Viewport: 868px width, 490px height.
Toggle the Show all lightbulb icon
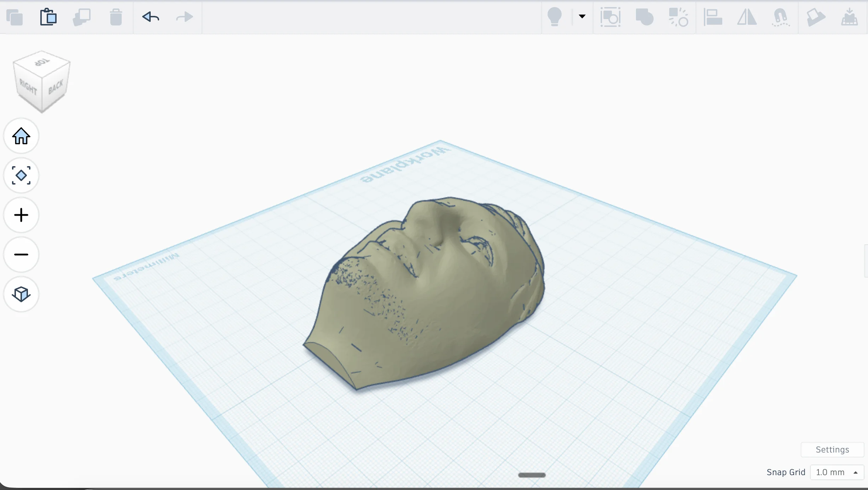tap(555, 17)
